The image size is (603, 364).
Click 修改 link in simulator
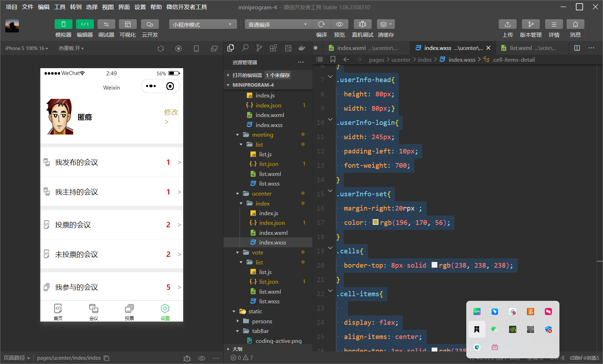[171, 116]
